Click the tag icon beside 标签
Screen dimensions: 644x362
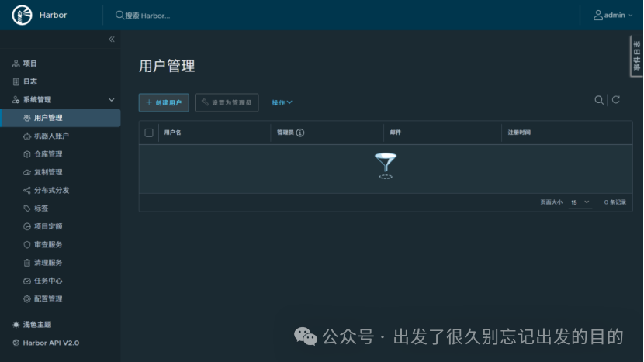pyautogui.click(x=26, y=209)
